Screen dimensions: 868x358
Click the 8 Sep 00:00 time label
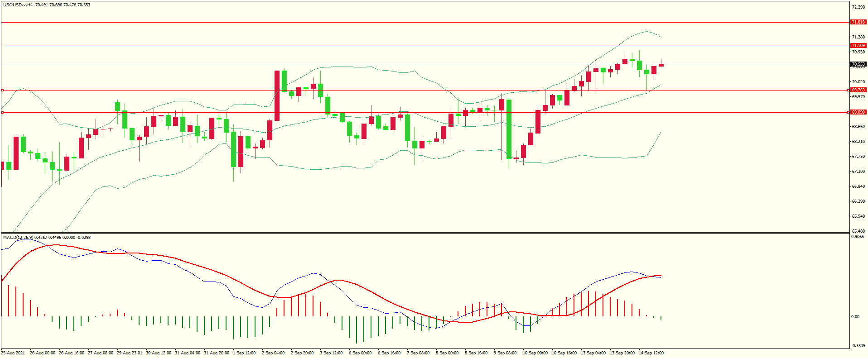coord(447,353)
